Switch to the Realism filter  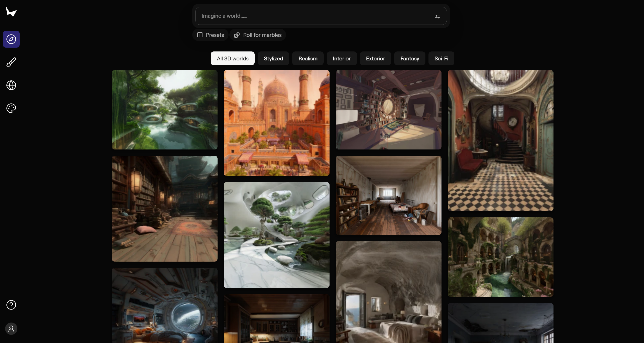tap(308, 59)
